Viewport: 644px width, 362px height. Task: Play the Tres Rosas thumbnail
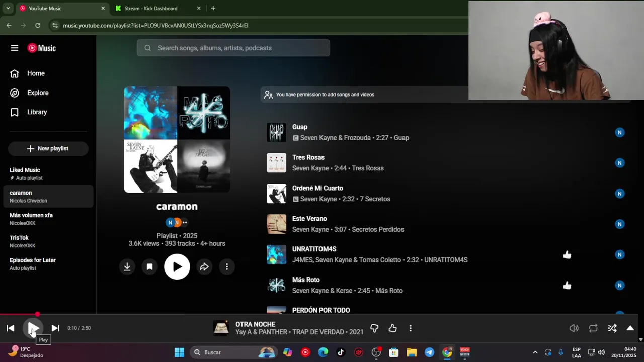(276, 163)
